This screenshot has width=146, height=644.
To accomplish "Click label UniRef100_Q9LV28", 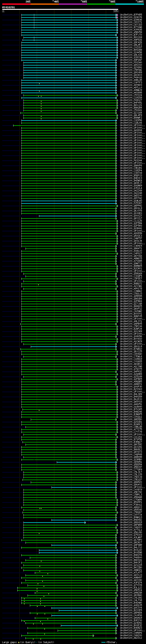I will (x=131, y=55).
